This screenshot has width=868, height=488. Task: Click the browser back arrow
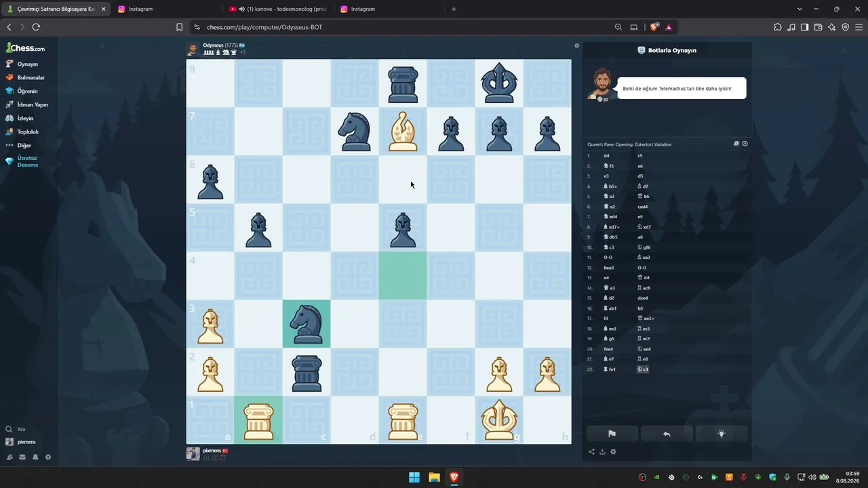tap(9, 27)
